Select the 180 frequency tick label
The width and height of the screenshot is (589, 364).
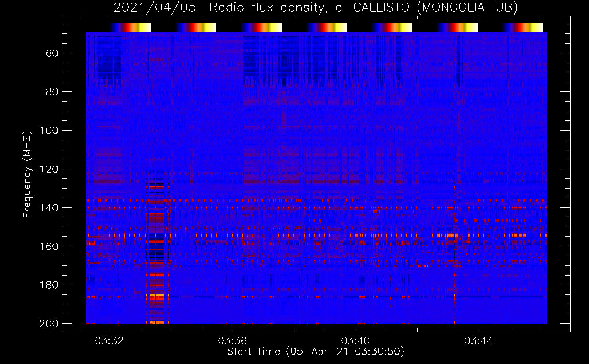pyautogui.click(x=49, y=285)
